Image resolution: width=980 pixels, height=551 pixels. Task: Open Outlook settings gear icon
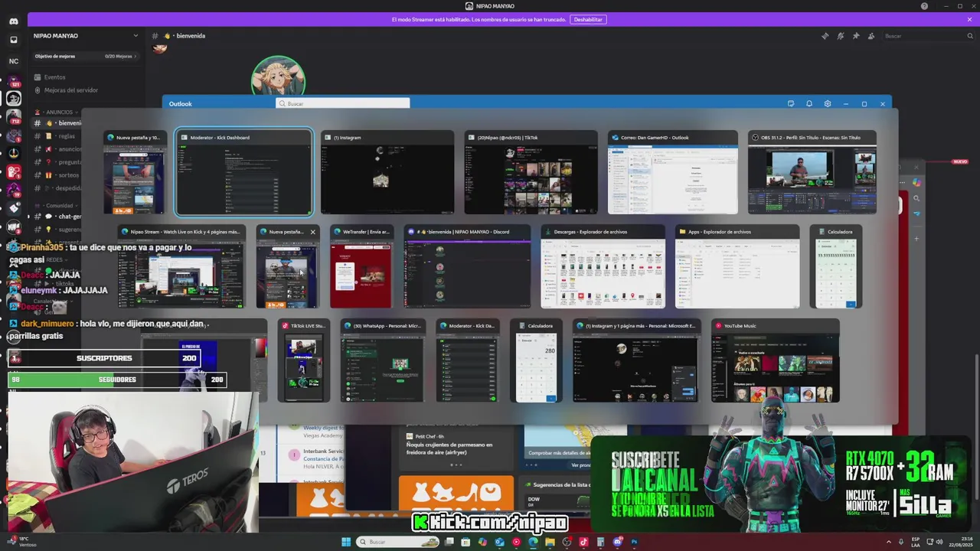click(828, 103)
